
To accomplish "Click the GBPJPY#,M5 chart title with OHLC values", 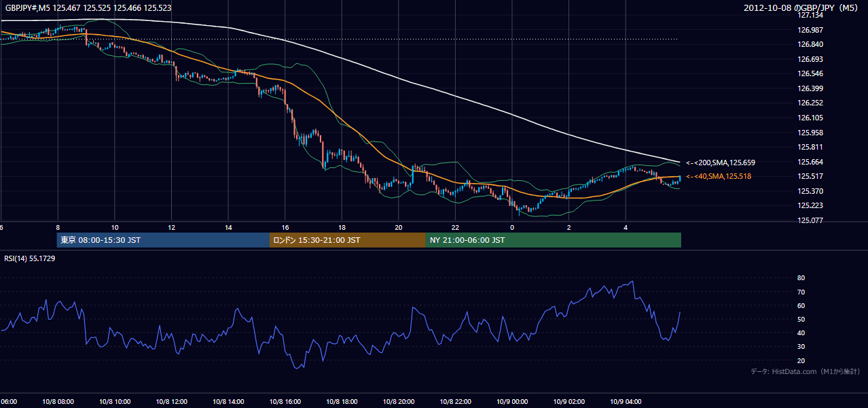I will [x=88, y=8].
